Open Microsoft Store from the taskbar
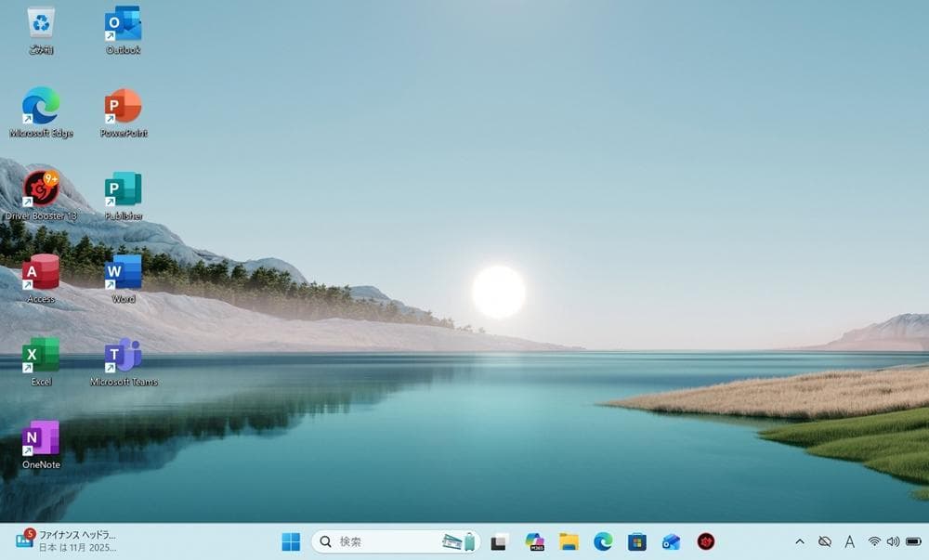The image size is (929, 560). 635,540
